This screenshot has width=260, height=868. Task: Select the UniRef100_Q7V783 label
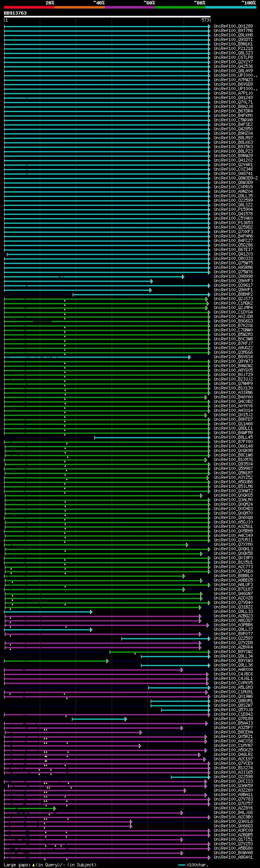coord(233,799)
